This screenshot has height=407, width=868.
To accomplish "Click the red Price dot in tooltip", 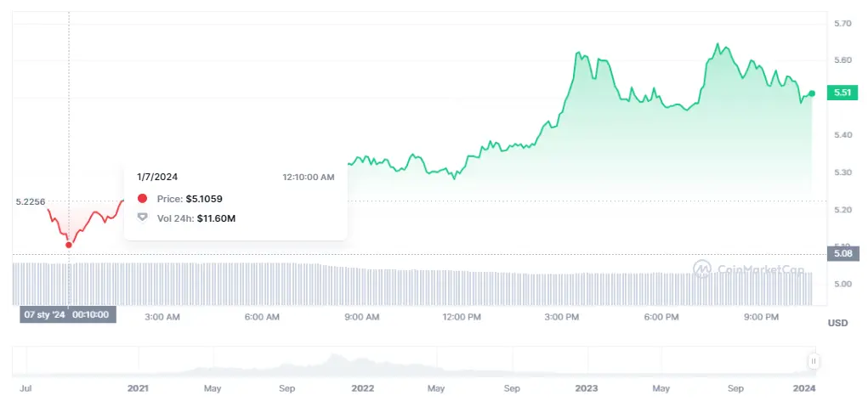I will (142, 198).
